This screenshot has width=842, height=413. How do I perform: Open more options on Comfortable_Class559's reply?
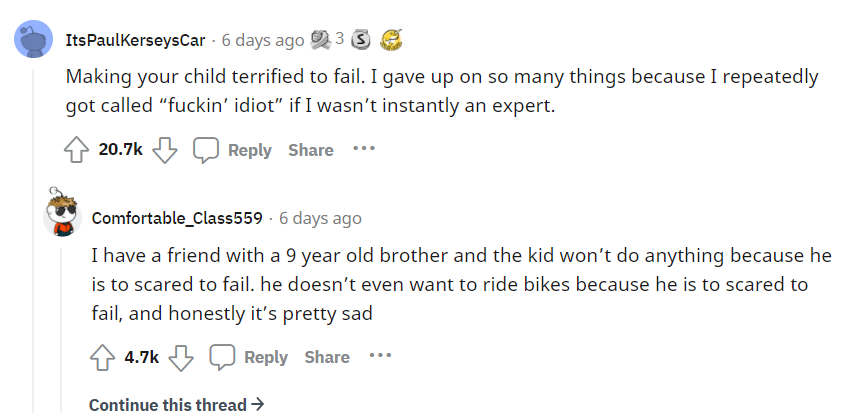click(x=379, y=356)
